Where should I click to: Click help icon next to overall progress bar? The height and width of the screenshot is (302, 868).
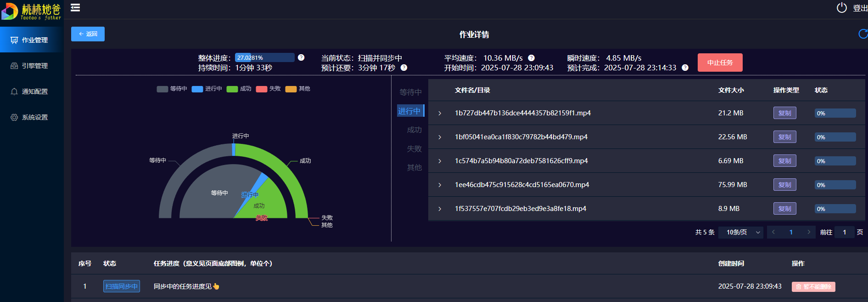pyautogui.click(x=301, y=57)
